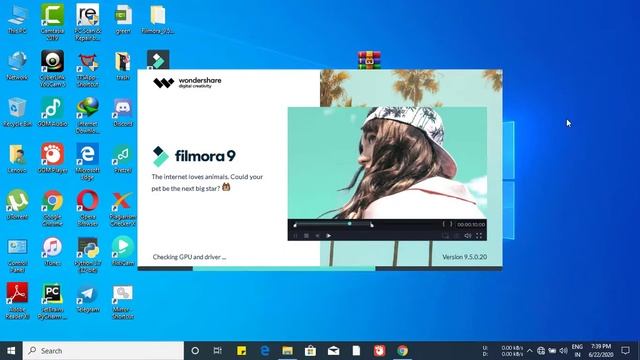Click the Wondershare logo on splash
The width and height of the screenshot is (640, 360).
click(x=187, y=82)
